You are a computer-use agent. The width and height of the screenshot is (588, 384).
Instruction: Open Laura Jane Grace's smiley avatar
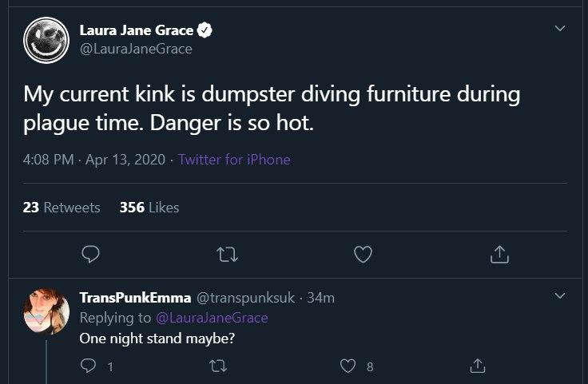click(46, 41)
